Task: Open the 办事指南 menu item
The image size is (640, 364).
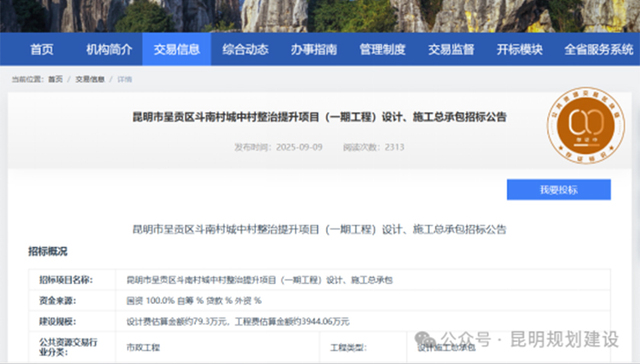Action: [313, 49]
